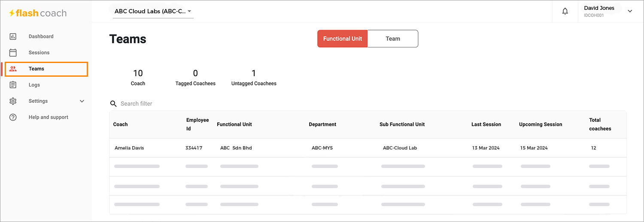Open Logs from the sidebar
644x222 pixels.
34,85
